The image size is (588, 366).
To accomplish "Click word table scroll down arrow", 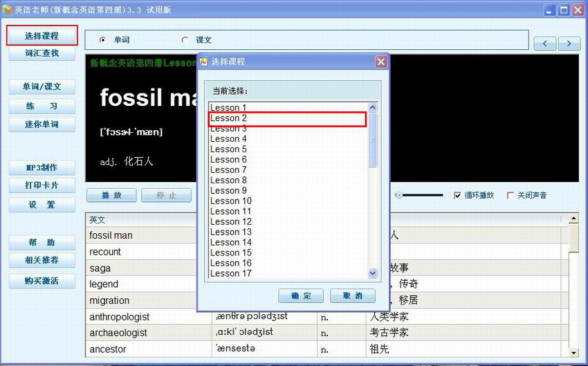I will point(573,352).
